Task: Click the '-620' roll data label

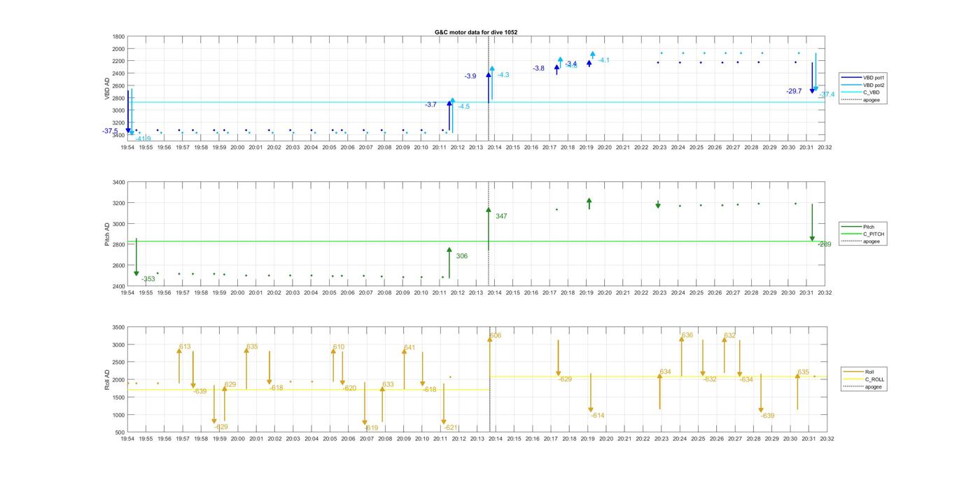Action: (349, 388)
